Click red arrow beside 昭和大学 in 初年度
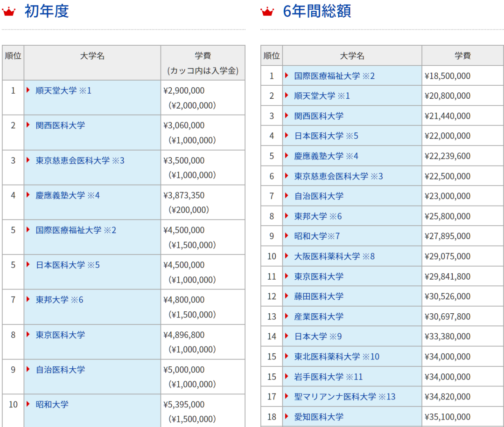The image size is (504, 427). (28, 404)
